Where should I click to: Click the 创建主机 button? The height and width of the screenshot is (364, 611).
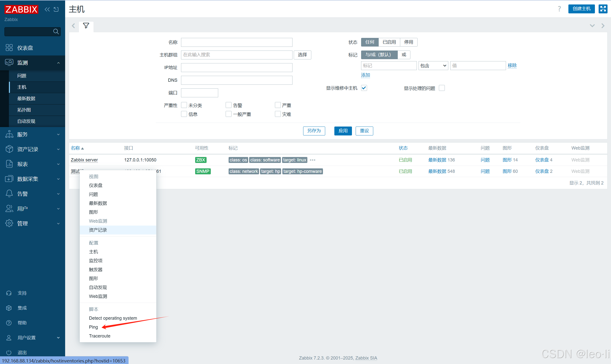[581, 9]
